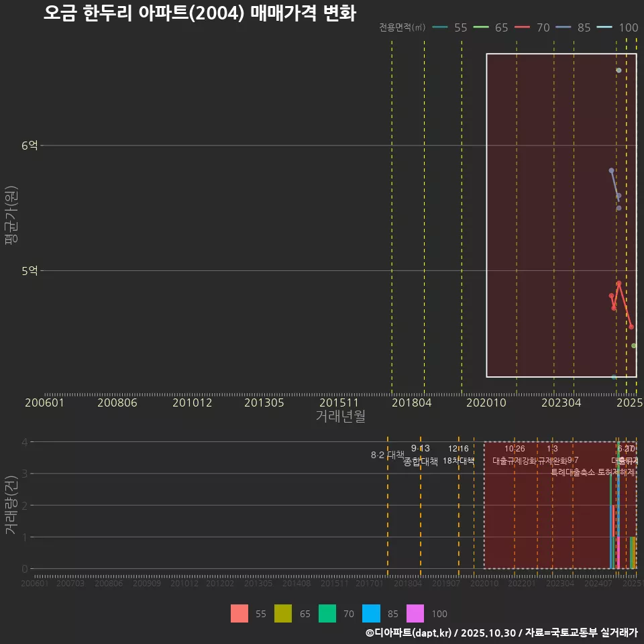The width and height of the screenshot is (644, 644).
Task: Click a red 70㎡ price data point
Action: pyautogui.click(x=618, y=284)
